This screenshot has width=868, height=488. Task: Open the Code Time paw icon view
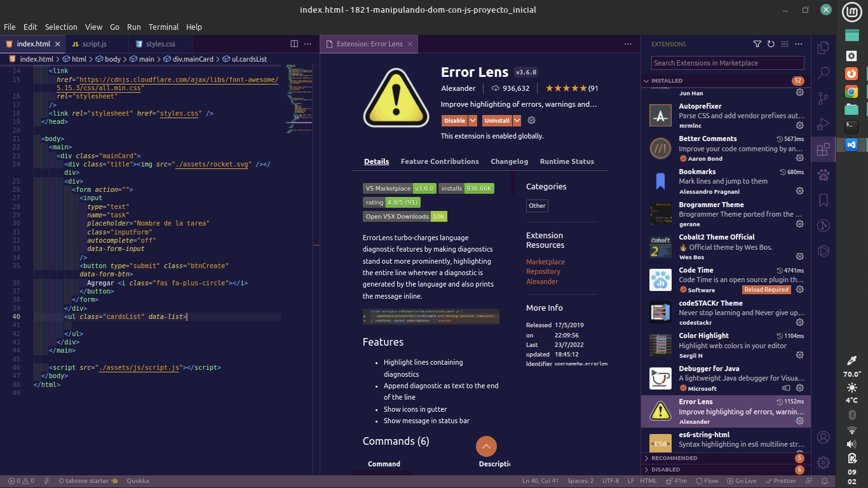click(x=823, y=175)
